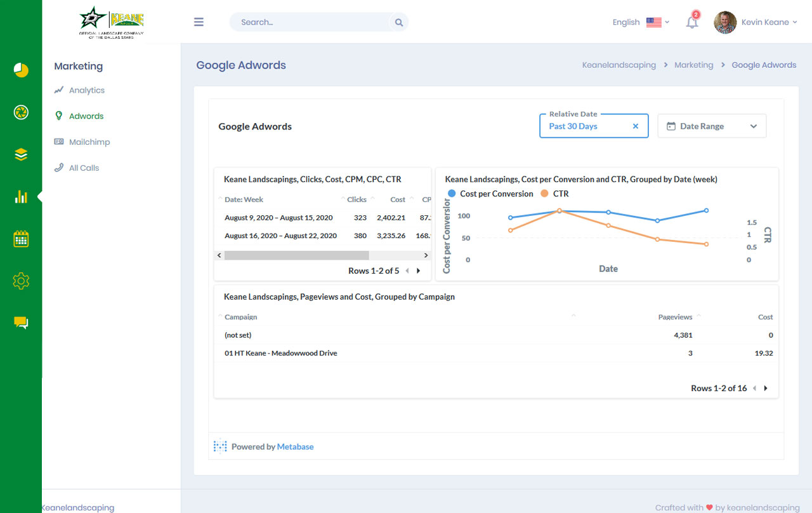The image size is (812, 513).
Task: Click 01 HT Keane - Meadowwood Drive row
Action: 496,353
